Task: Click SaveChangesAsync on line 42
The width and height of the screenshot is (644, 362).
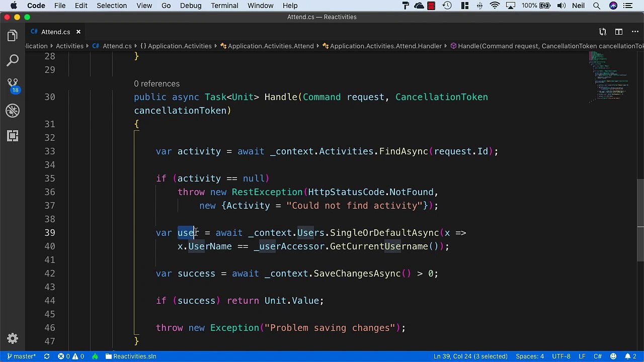Action: [x=357, y=274]
